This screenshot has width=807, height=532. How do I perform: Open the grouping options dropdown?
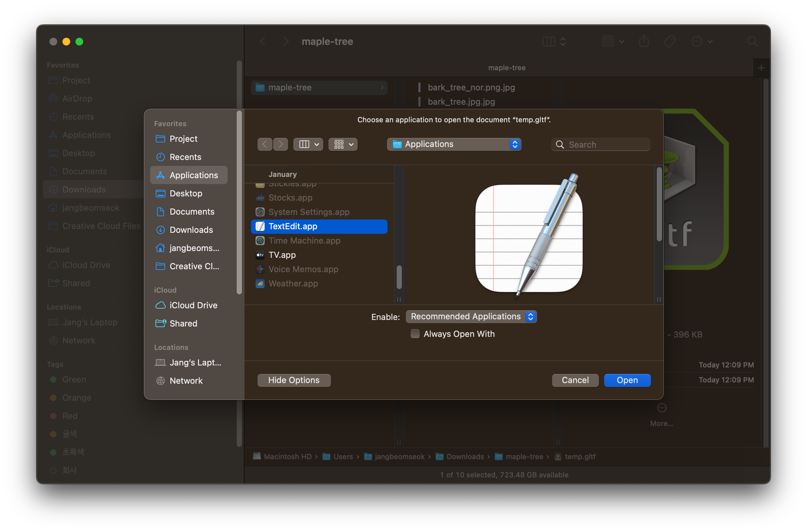pyautogui.click(x=343, y=144)
